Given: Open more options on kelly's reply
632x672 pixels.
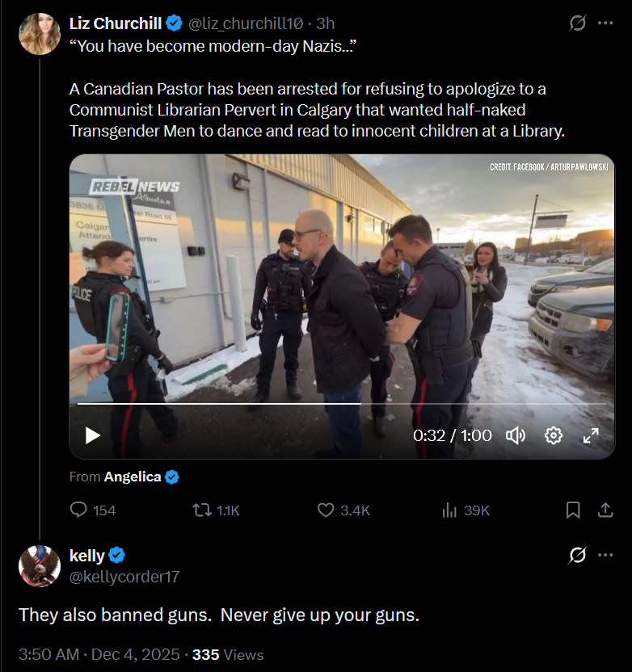Looking at the screenshot, I should [605, 555].
